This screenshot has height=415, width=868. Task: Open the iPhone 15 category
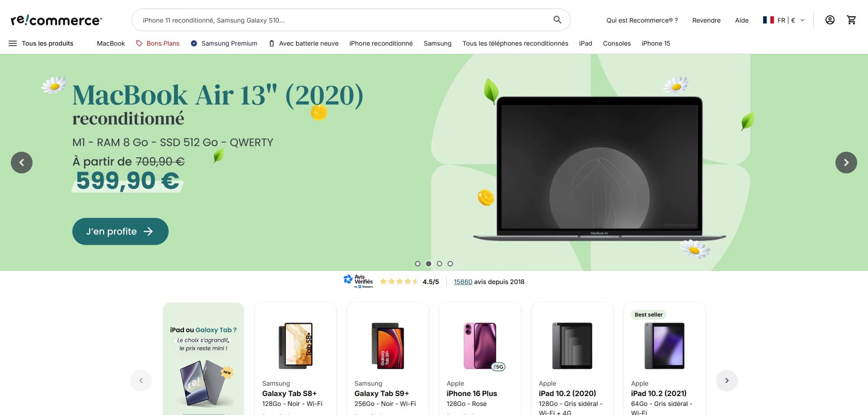point(656,43)
